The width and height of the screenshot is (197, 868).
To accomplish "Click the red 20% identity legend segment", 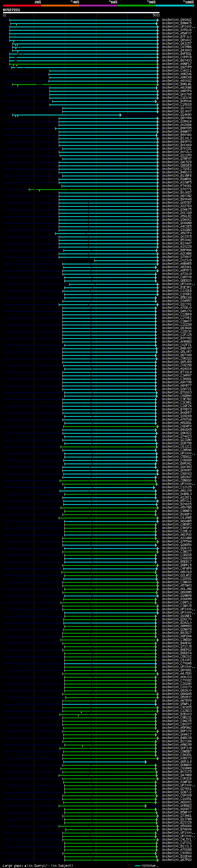I will point(22,6).
